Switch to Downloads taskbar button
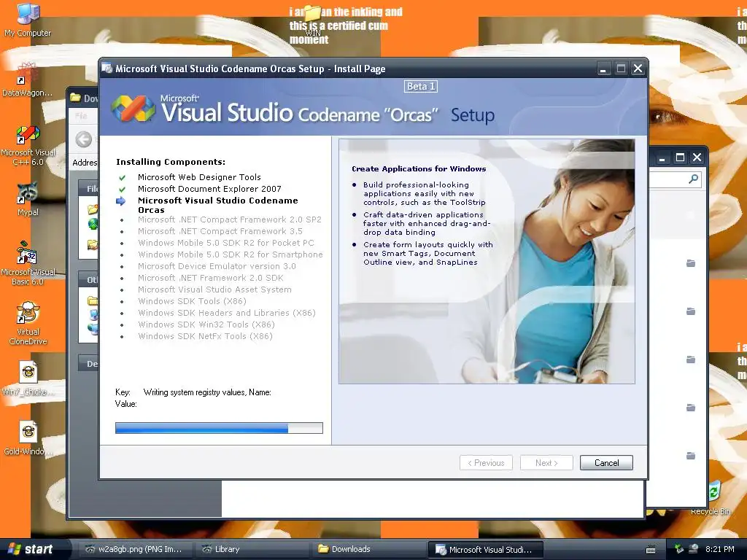This screenshot has height=560, width=747. pyautogui.click(x=368, y=549)
